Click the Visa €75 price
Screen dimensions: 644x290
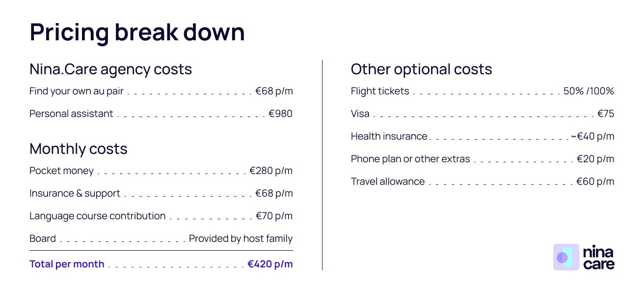pyautogui.click(x=605, y=114)
